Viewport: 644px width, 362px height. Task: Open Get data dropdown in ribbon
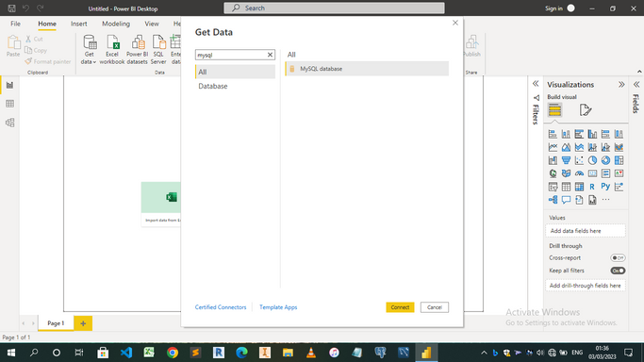pyautogui.click(x=89, y=49)
